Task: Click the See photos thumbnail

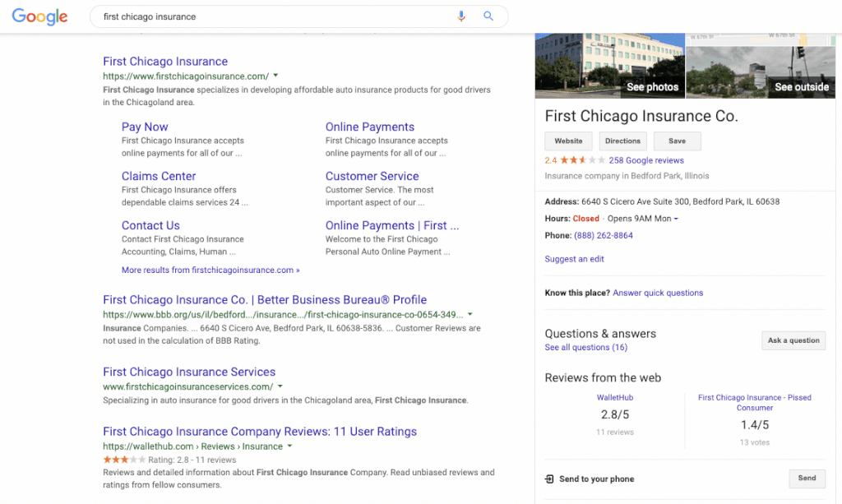Action: point(610,66)
